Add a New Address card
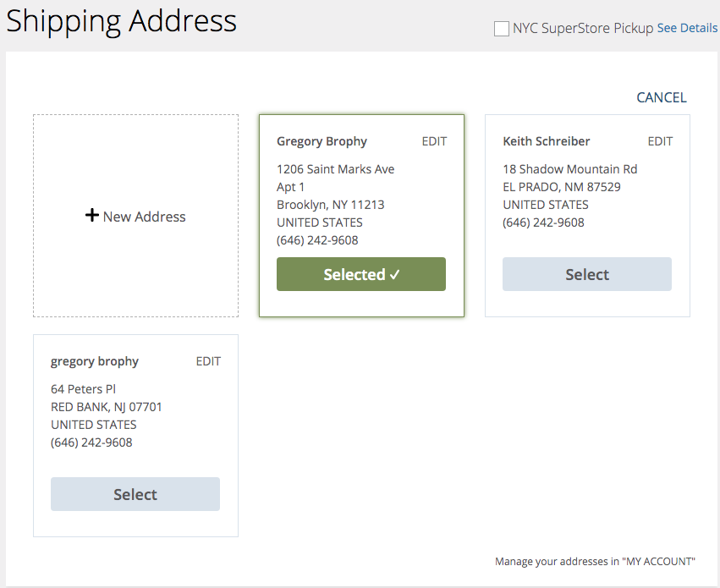 135,216
